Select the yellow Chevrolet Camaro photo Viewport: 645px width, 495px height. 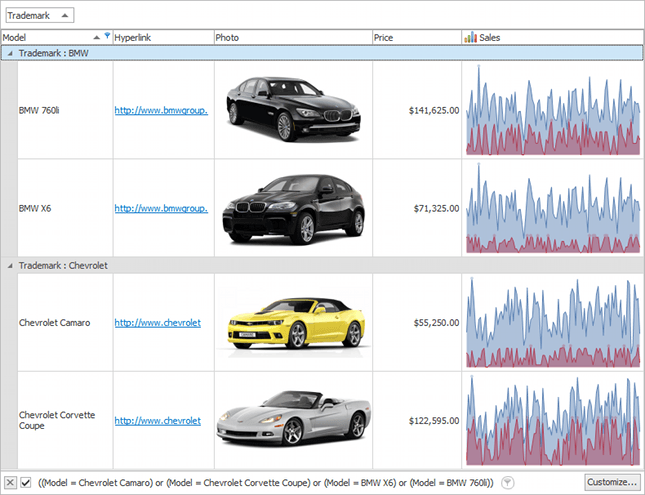292,322
